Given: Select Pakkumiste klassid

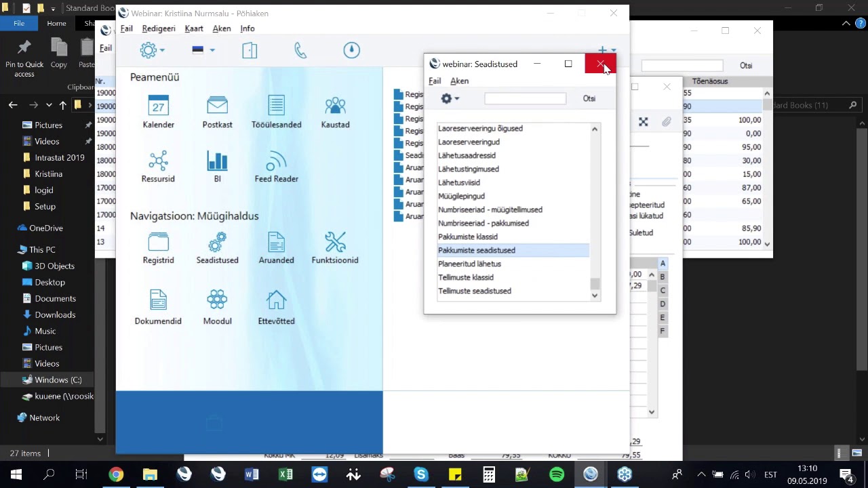Looking at the screenshot, I should pyautogui.click(x=513, y=237).
